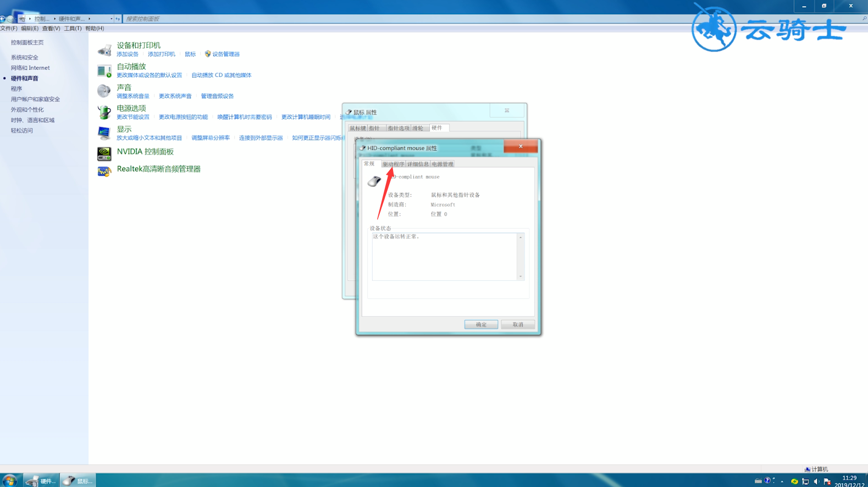This screenshot has height=487, width=868.
Task: Click the 硬件和声... breadcrumb in the address bar
Action: point(71,19)
